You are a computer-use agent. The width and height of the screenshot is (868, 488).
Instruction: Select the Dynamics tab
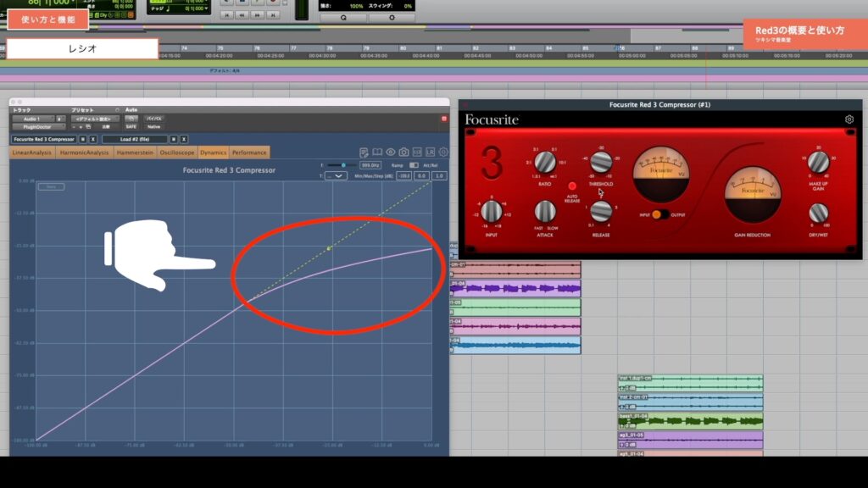coord(213,152)
